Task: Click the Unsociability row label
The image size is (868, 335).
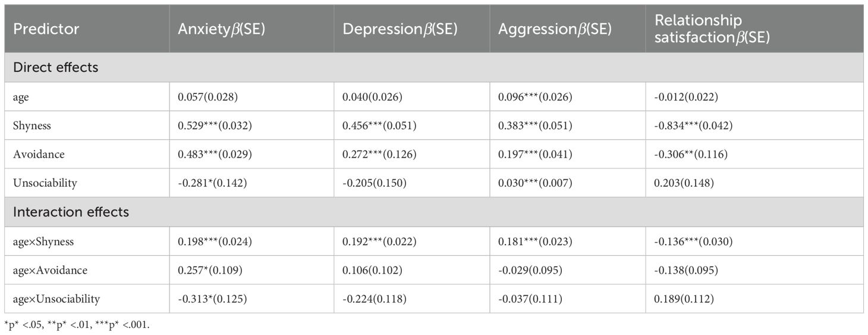Action: click(x=45, y=183)
